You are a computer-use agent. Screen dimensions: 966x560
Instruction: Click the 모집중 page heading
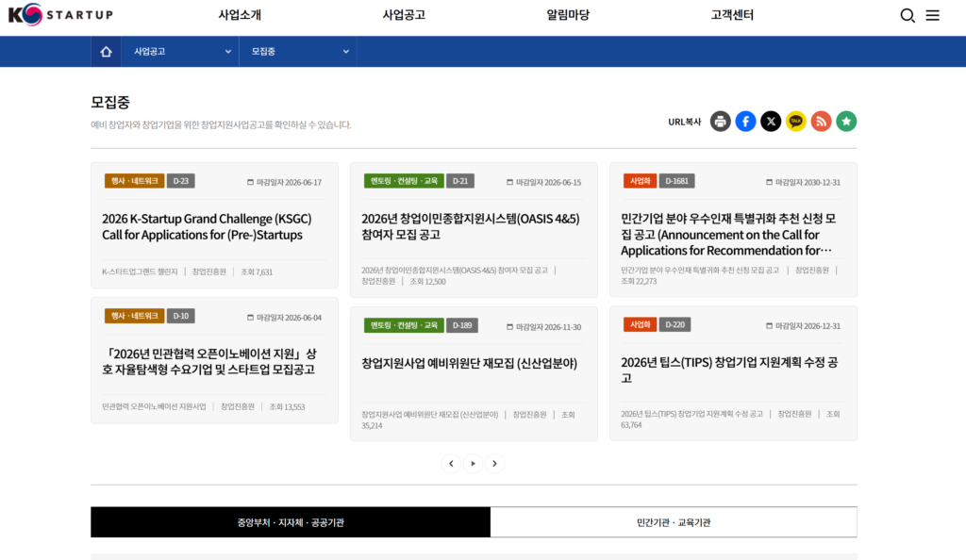(110, 102)
